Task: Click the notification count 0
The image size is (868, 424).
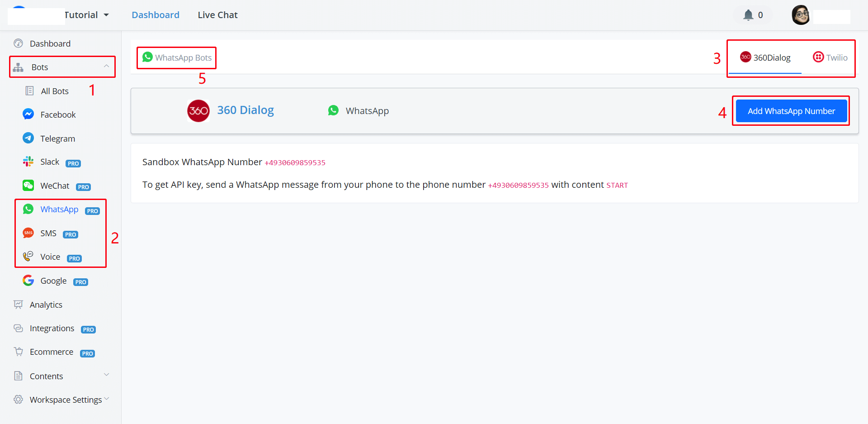Action: [760, 15]
